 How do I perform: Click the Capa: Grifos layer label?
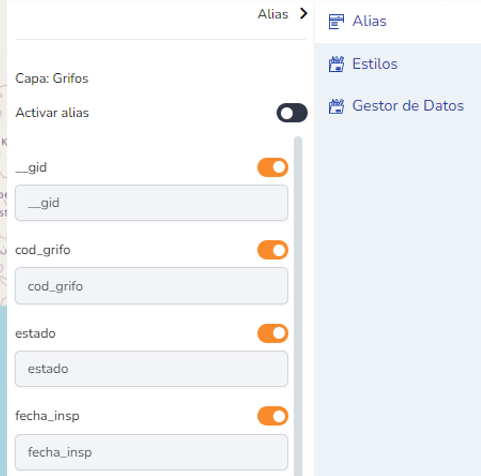(52, 79)
